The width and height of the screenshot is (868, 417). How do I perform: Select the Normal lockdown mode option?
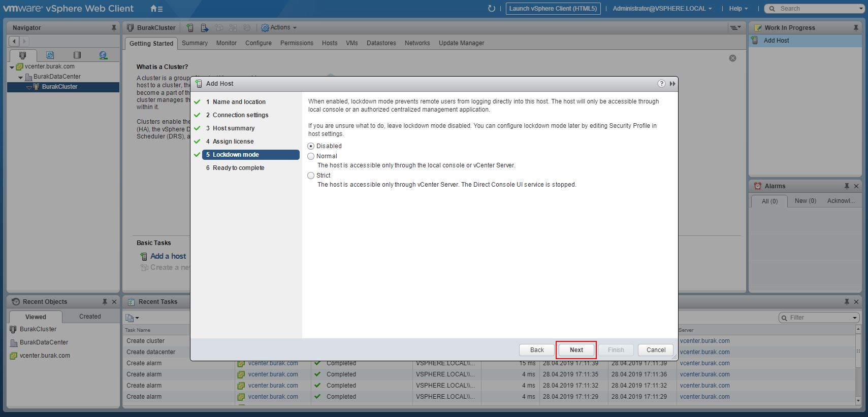[311, 156]
